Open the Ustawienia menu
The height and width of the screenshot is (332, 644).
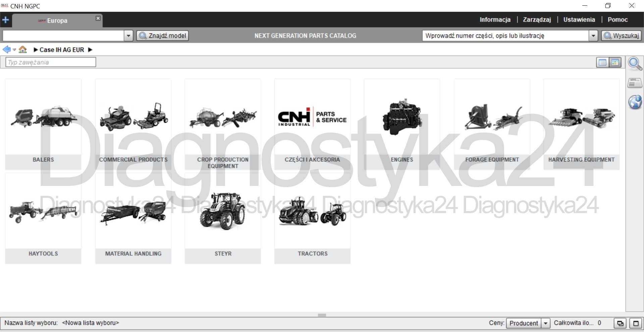coord(579,19)
